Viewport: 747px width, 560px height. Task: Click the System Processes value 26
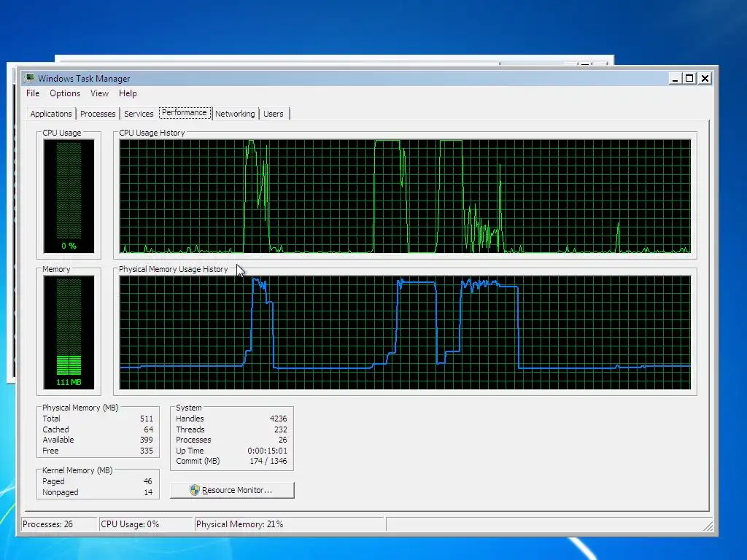[282, 440]
